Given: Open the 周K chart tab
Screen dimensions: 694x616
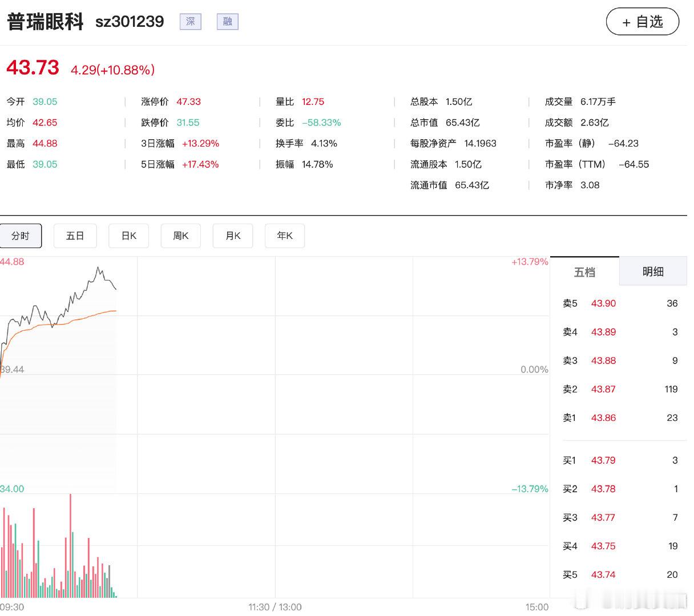Looking at the screenshot, I should 181,236.
